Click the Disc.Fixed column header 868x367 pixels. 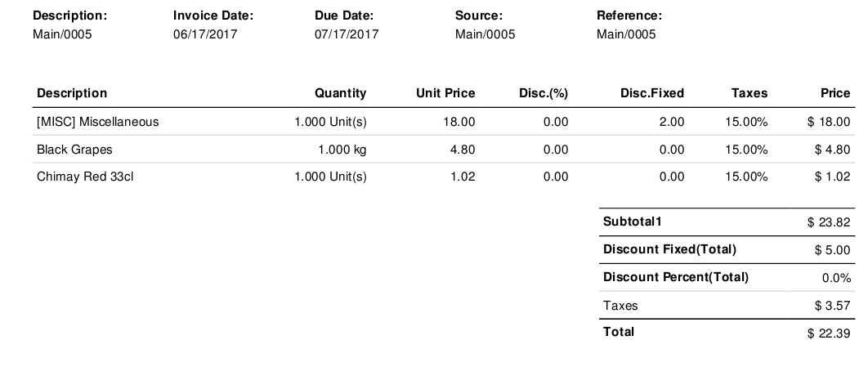pyautogui.click(x=652, y=93)
